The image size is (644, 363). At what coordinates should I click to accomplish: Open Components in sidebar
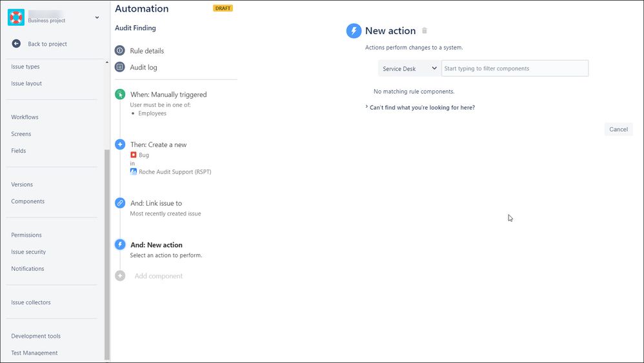(x=28, y=201)
